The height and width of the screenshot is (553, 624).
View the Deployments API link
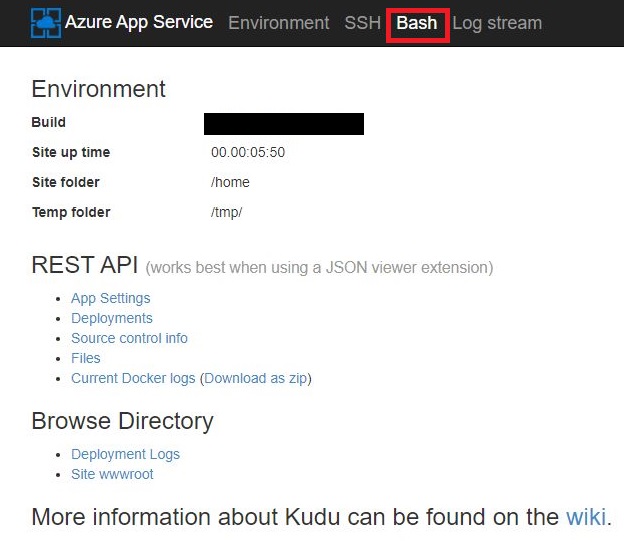click(112, 318)
